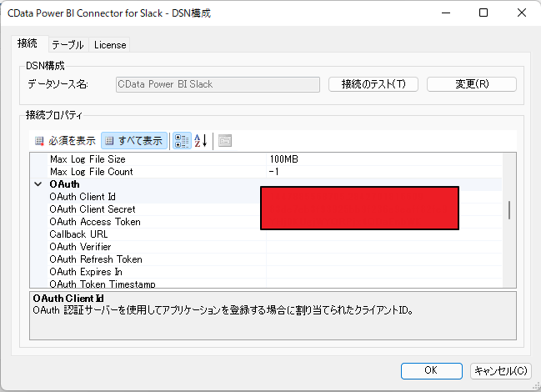Click the 100MB value cell
The image size is (541, 392).
tap(384, 159)
